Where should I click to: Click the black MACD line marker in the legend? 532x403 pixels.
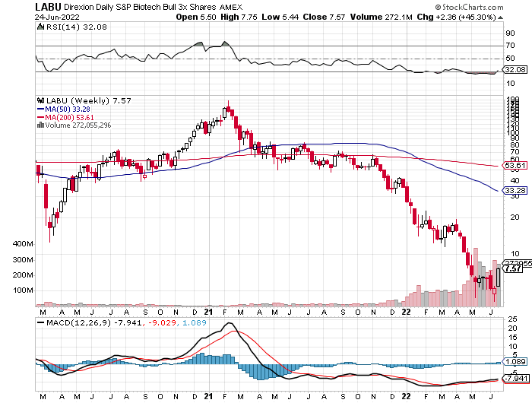coord(41,322)
